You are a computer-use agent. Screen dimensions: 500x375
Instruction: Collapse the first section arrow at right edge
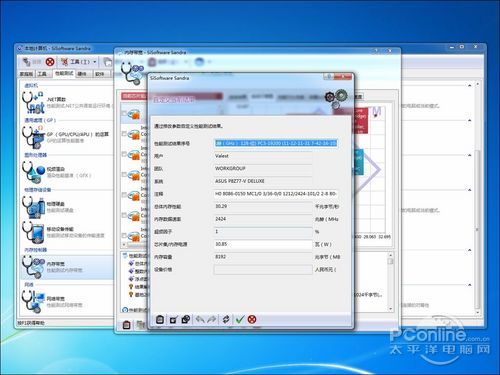point(470,86)
